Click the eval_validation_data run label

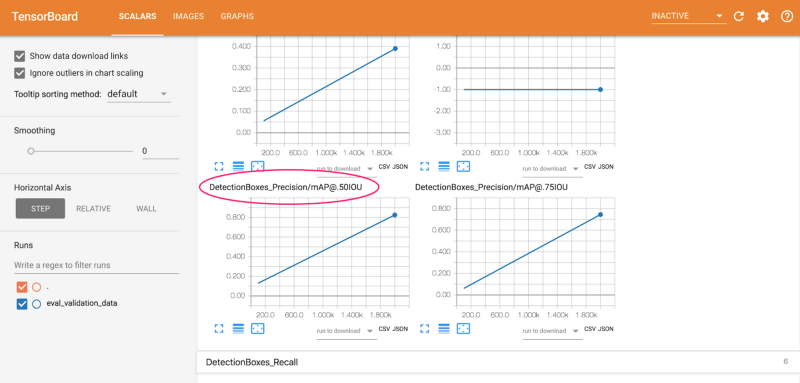point(82,303)
